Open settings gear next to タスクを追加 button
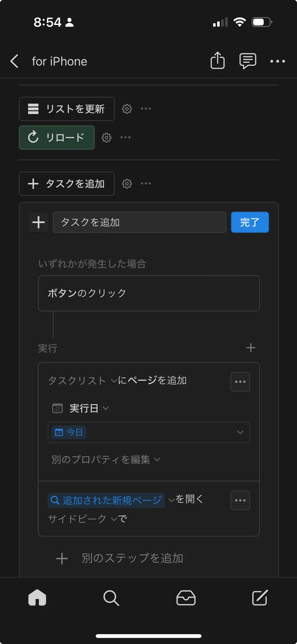297x644 pixels. (127, 184)
